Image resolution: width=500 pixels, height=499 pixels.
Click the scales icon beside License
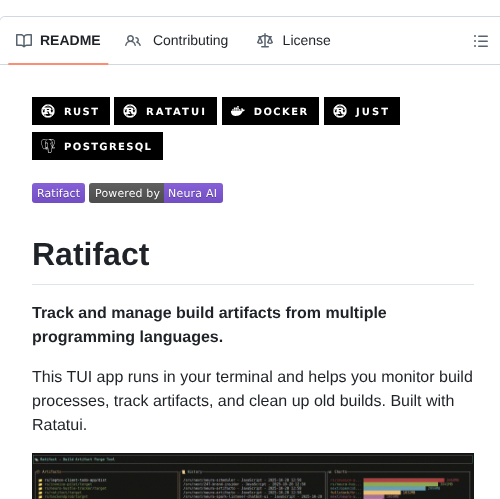265,41
